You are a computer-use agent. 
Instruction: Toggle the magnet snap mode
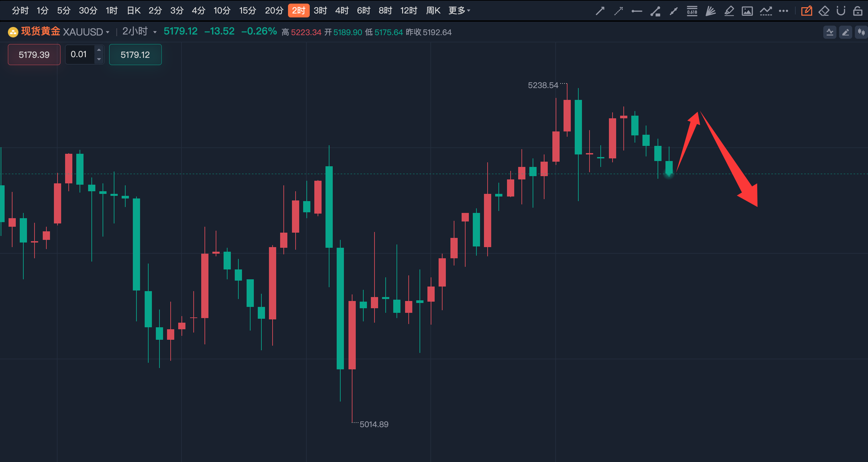pyautogui.click(x=841, y=11)
